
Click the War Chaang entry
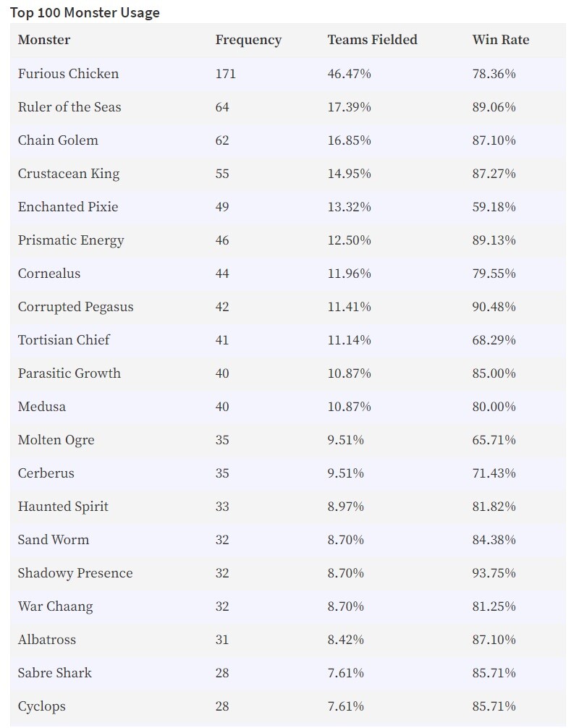point(55,606)
